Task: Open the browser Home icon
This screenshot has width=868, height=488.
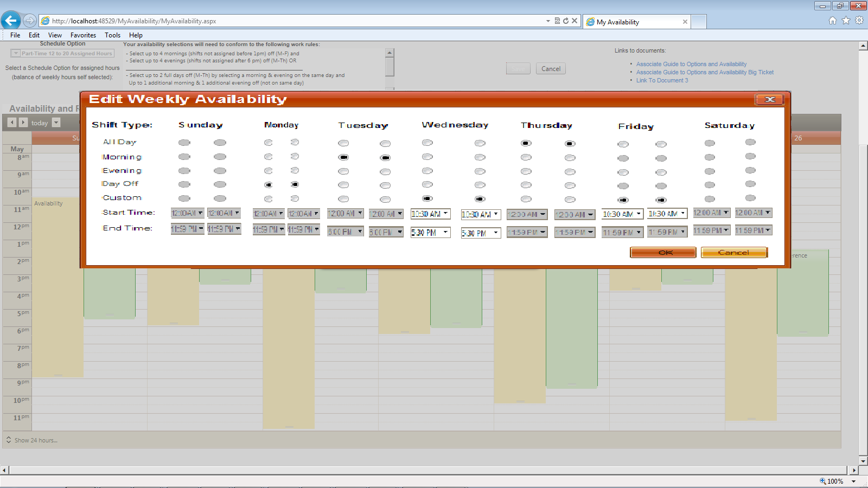Action: pos(833,21)
